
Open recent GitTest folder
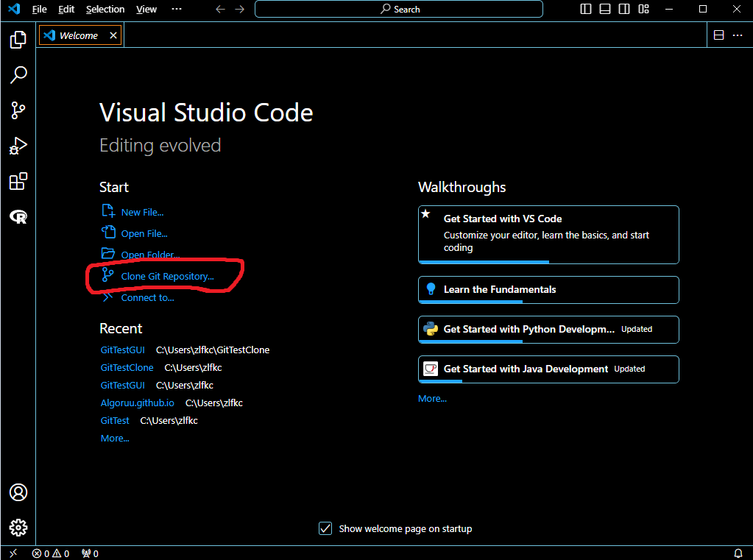coord(115,421)
